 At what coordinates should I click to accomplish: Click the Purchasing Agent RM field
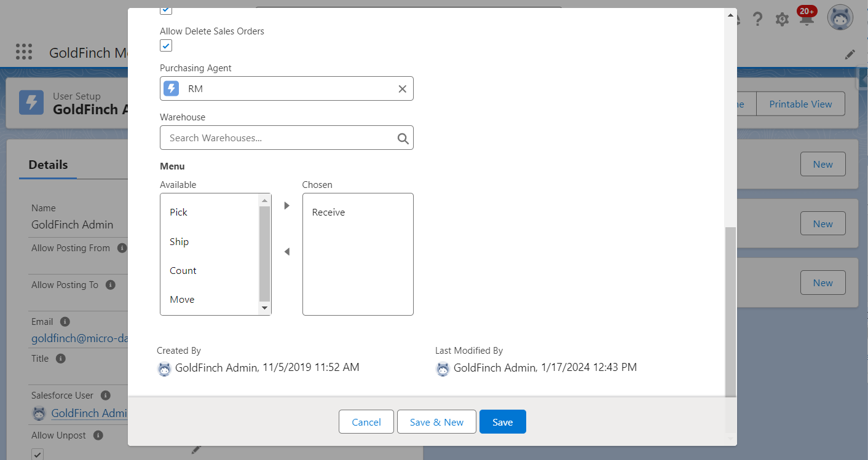pyautogui.click(x=286, y=88)
